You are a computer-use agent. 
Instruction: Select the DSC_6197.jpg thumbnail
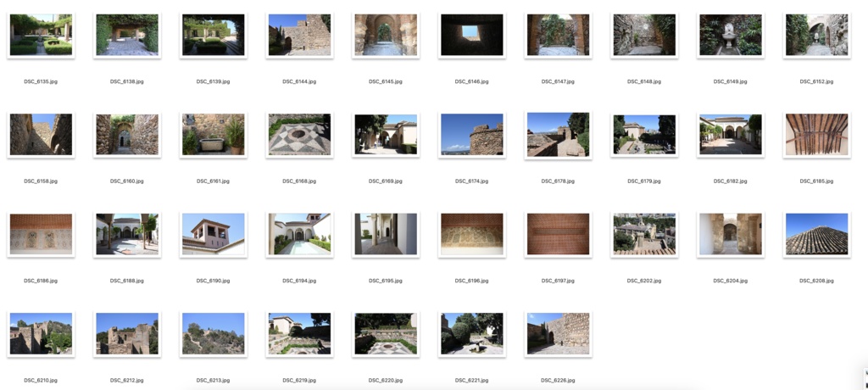[x=558, y=234]
